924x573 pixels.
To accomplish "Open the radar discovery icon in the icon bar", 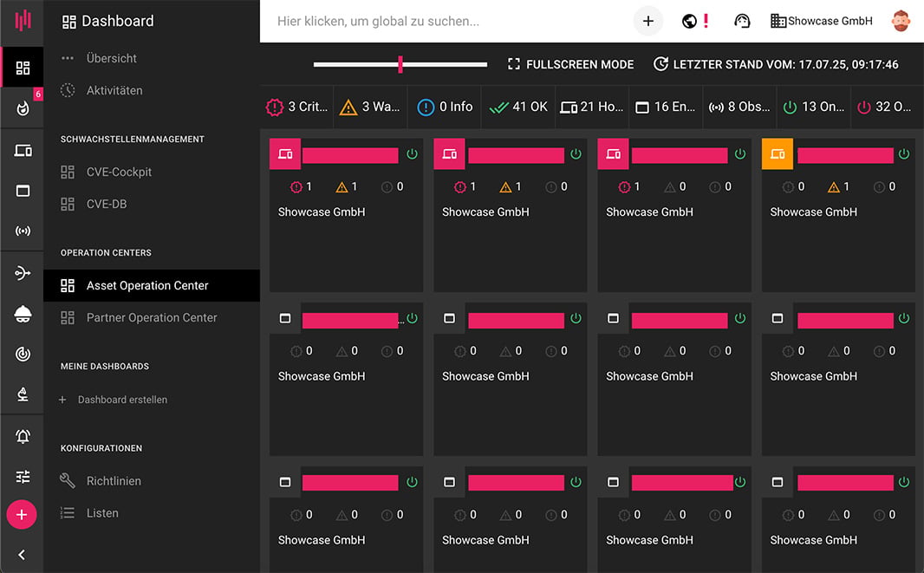I will (x=23, y=355).
